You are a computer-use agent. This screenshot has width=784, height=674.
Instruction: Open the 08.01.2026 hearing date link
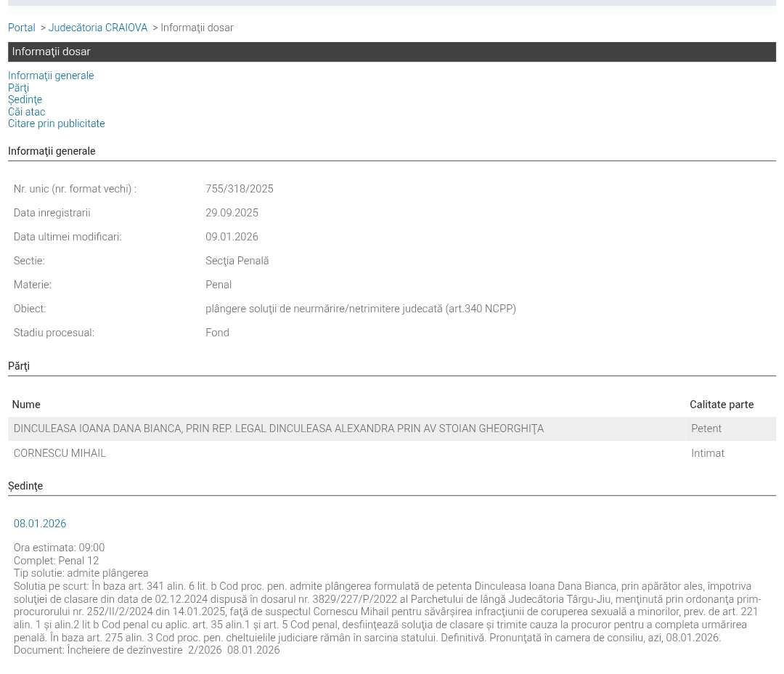40,524
